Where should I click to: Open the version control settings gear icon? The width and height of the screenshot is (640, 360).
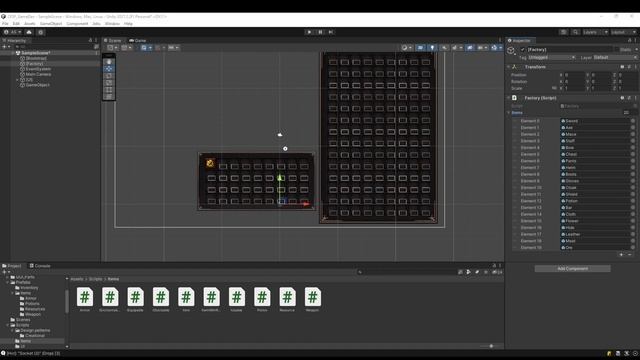[41, 32]
